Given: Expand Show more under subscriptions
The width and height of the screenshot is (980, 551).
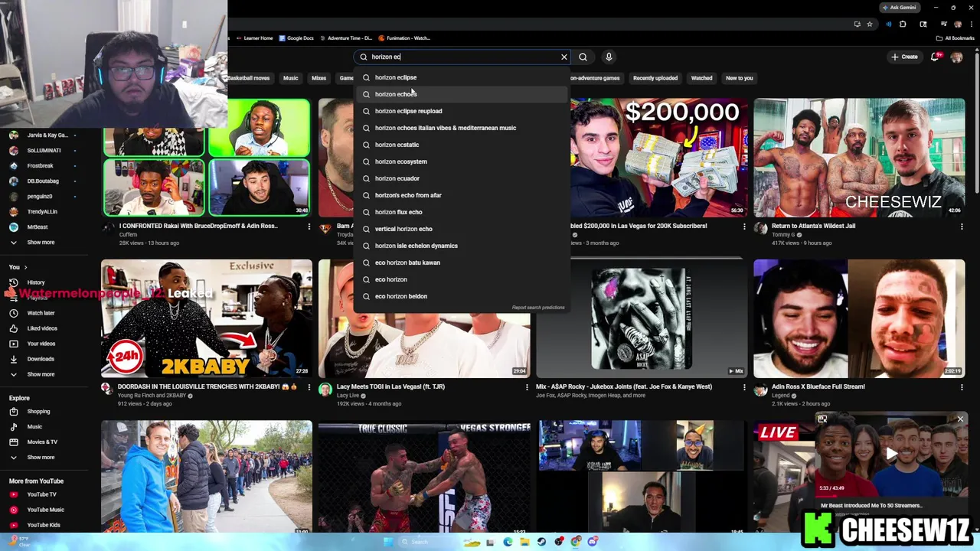Looking at the screenshot, I should (41, 243).
